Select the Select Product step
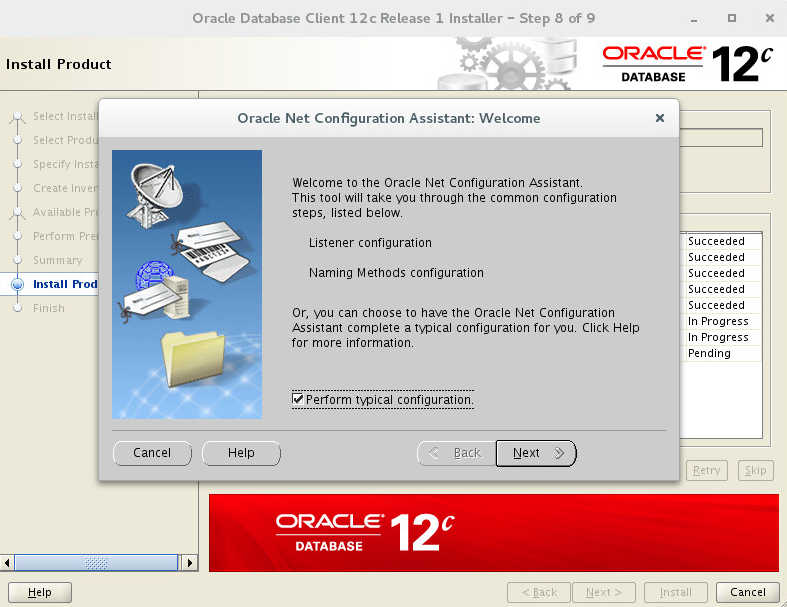Screen dimensions: 787x607 pos(65,140)
